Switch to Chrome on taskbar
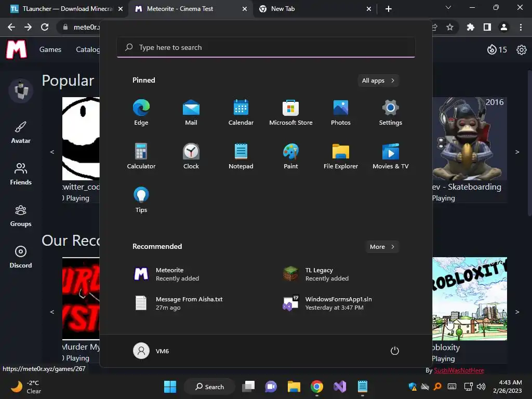 click(316, 387)
